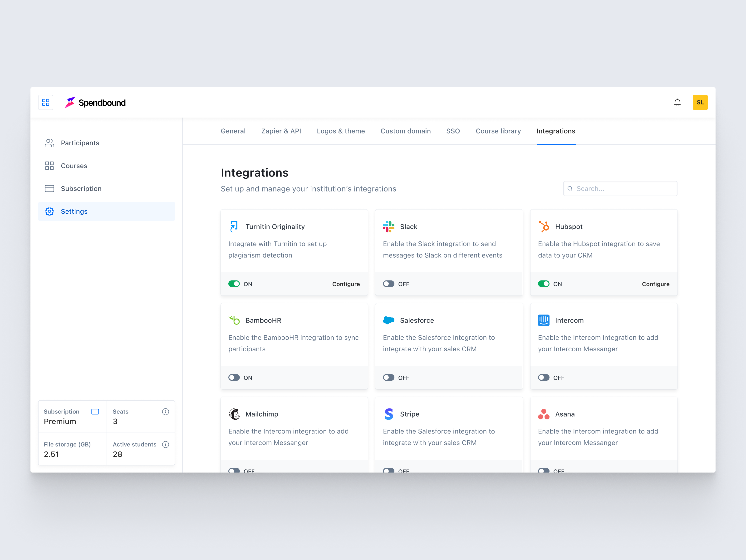Image resolution: width=746 pixels, height=560 pixels.
Task: Open notifications bell
Action: tap(677, 103)
